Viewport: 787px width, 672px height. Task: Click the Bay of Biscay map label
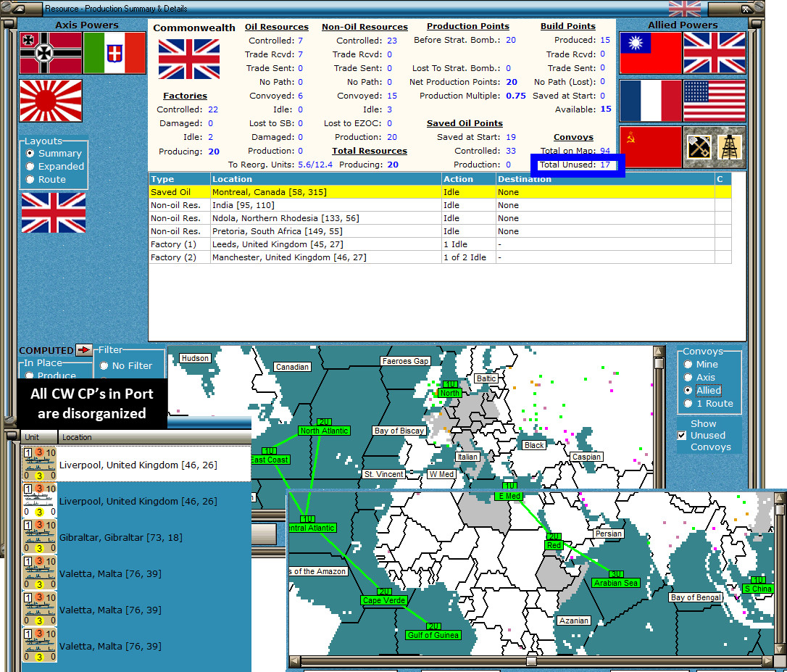tap(399, 431)
